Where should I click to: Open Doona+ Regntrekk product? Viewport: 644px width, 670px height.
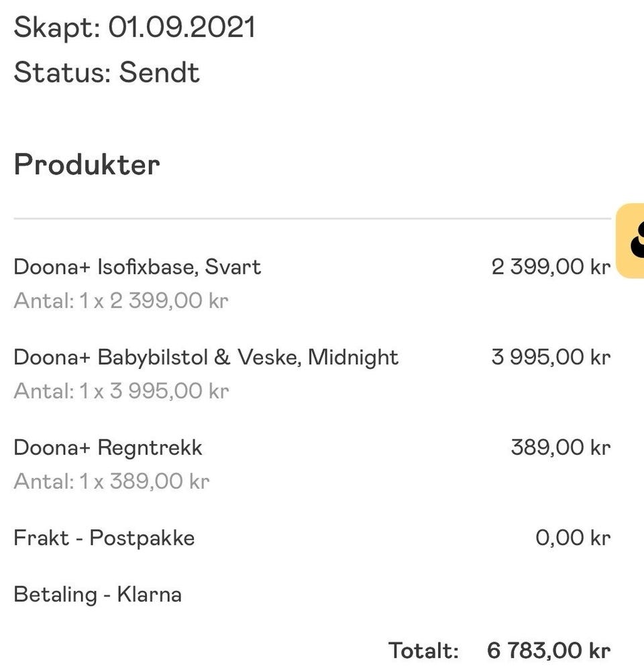108,448
